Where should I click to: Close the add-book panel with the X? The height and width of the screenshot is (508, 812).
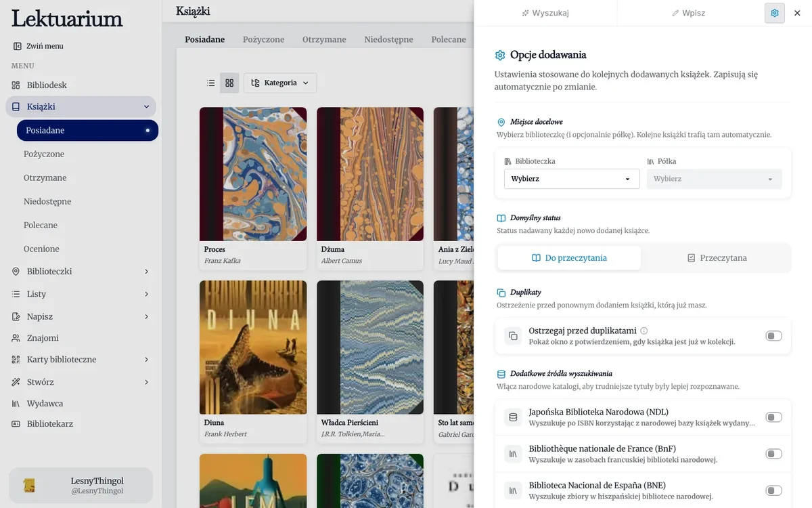pyautogui.click(x=797, y=13)
